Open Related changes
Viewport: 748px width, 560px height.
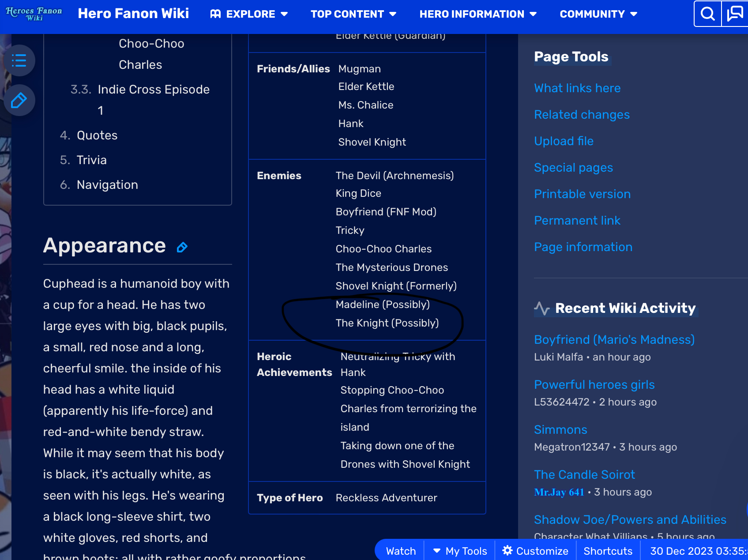[582, 114]
